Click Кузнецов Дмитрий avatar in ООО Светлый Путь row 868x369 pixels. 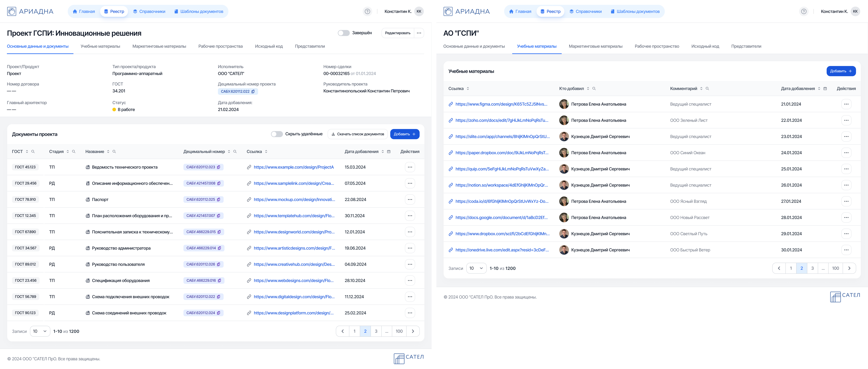(x=564, y=234)
